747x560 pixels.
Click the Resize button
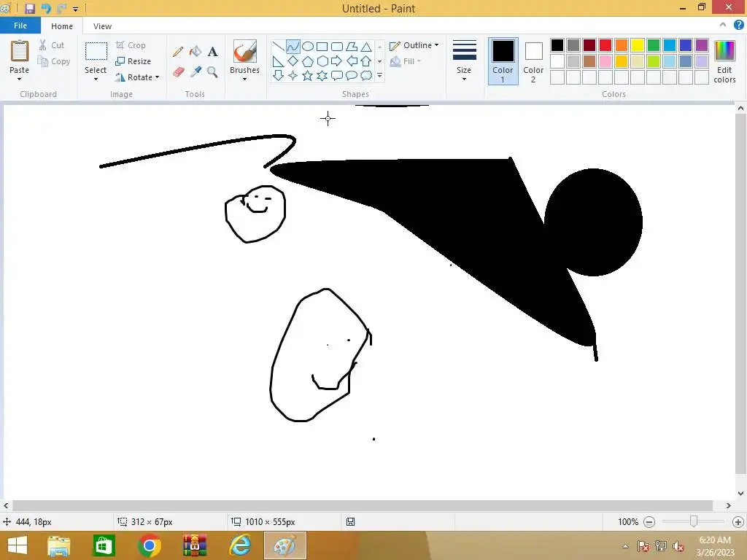(133, 61)
